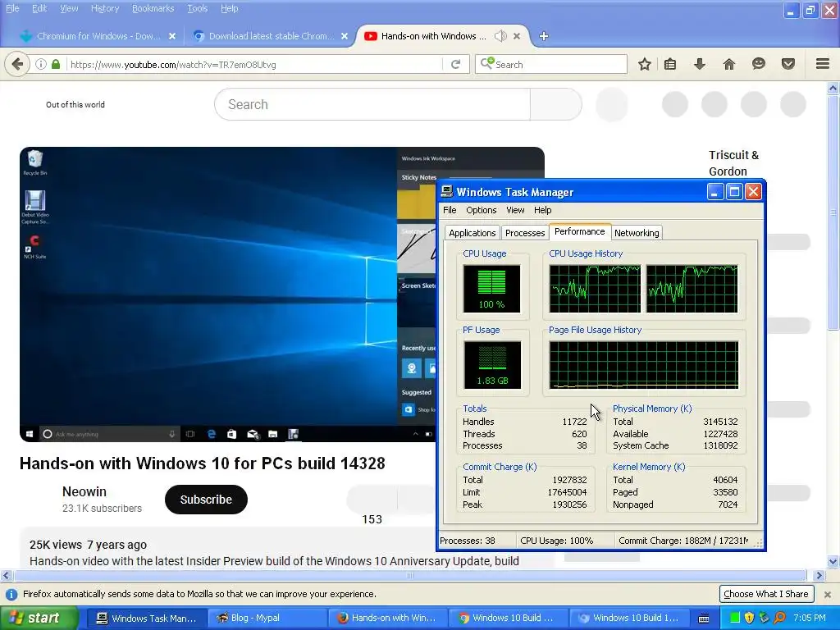Screen dimensions: 840x630
Task: Switch to Blog - Mypal taskbar button
Action: pos(267,619)
